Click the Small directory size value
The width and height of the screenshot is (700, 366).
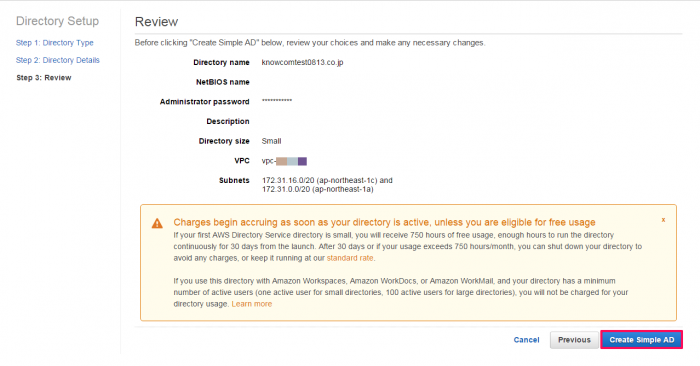coord(271,141)
